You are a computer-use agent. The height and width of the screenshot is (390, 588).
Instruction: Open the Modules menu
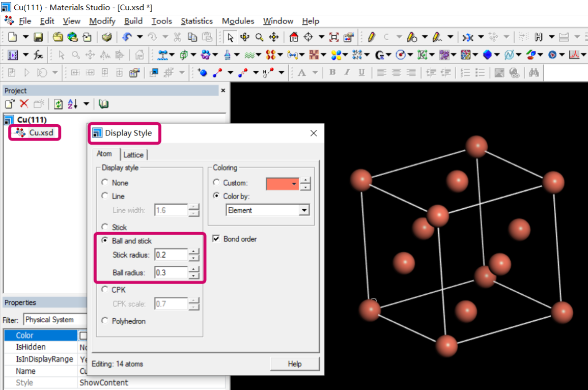pyautogui.click(x=238, y=21)
